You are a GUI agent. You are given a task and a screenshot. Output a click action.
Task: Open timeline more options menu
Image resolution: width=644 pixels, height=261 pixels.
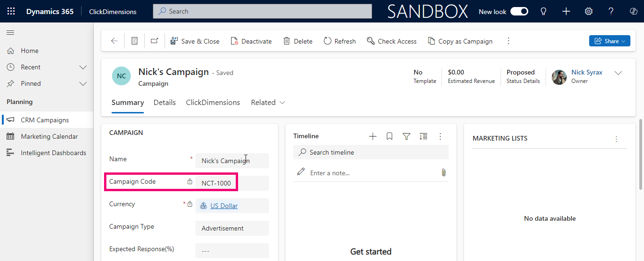point(440,136)
